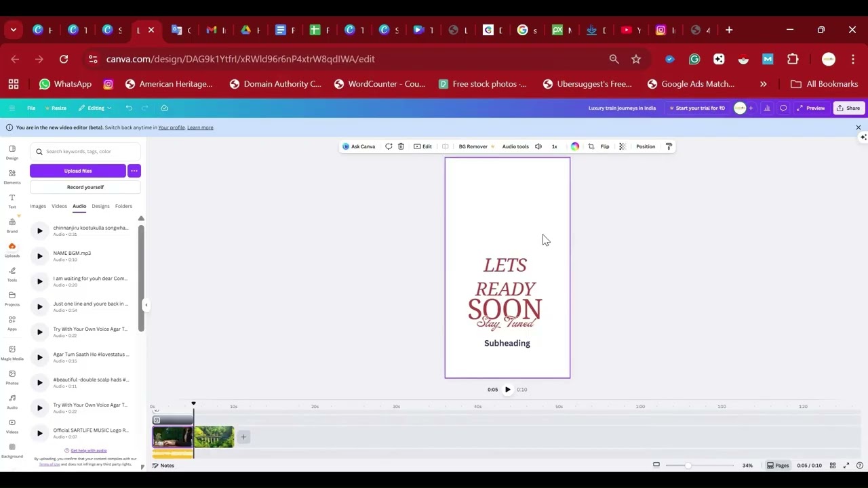
Task: Play the Official SARTLIFE MUSIC Logo audio
Action: (x=39, y=433)
